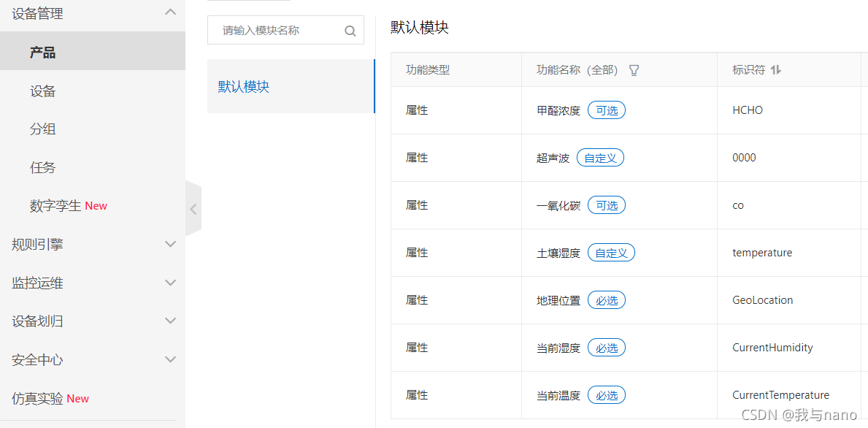Click the 自定义 tag beside 超声波
Screen dimensions: 868x428
click(x=600, y=158)
